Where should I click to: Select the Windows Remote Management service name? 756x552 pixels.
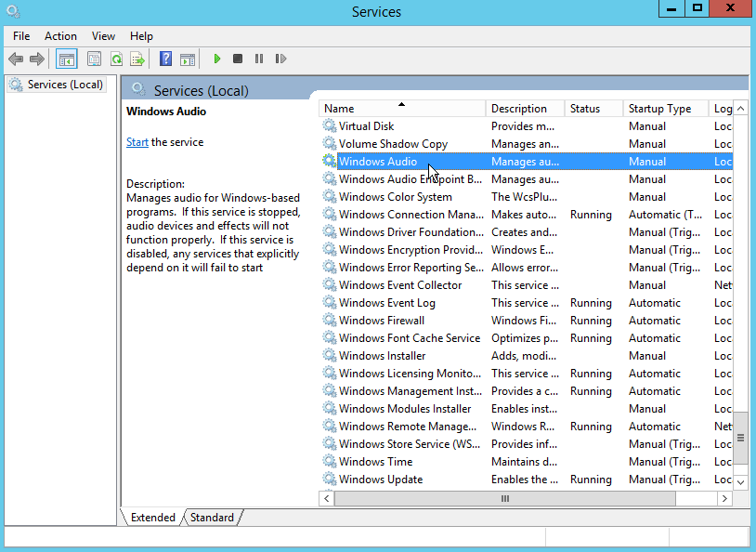pos(408,427)
